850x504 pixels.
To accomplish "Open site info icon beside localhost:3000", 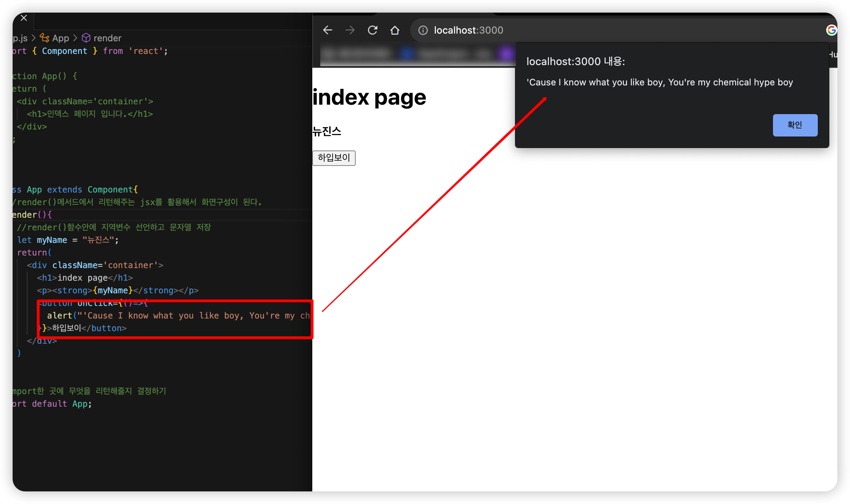I will (x=423, y=30).
